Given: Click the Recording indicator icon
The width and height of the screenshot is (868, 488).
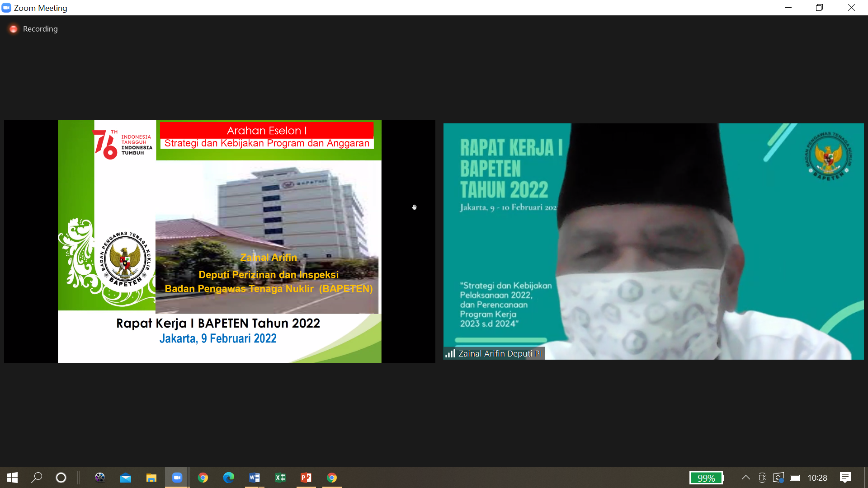Looking at the screenshot, I should (14, 29).
